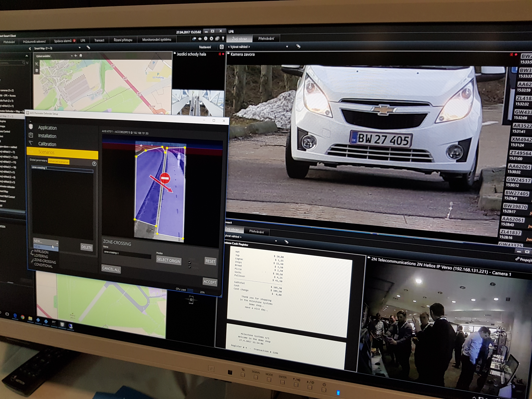The height and width of the screenshot is (399, 532).
Task: Expand the view dropdown arrow in Transact panel
Action: pyautogui.click(x=276, y=241)
